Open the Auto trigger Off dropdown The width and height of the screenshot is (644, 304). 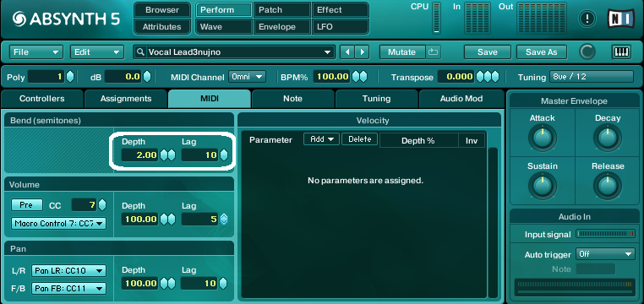tap(605, 254)
